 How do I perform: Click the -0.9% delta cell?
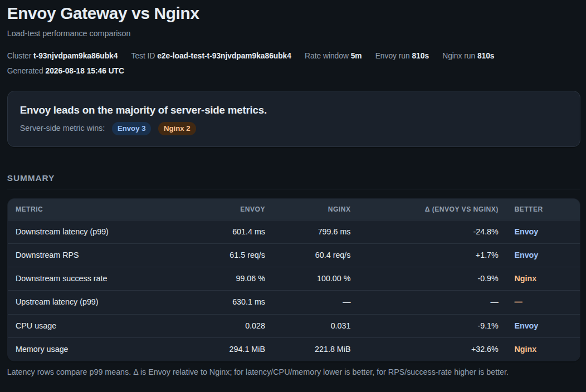click(x=488, y=279)
